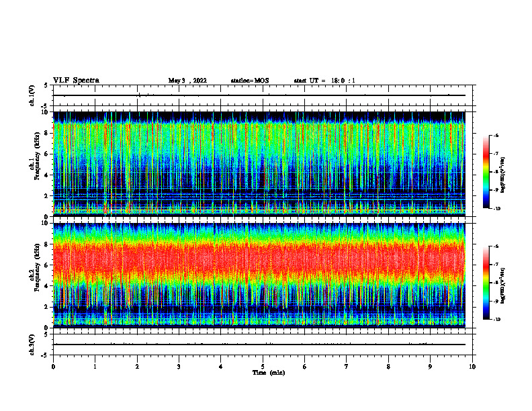The height and width of the screenshot is (411, 532).
Task: Click the "ch.1(V)" axis label
Action: [32, 95]
